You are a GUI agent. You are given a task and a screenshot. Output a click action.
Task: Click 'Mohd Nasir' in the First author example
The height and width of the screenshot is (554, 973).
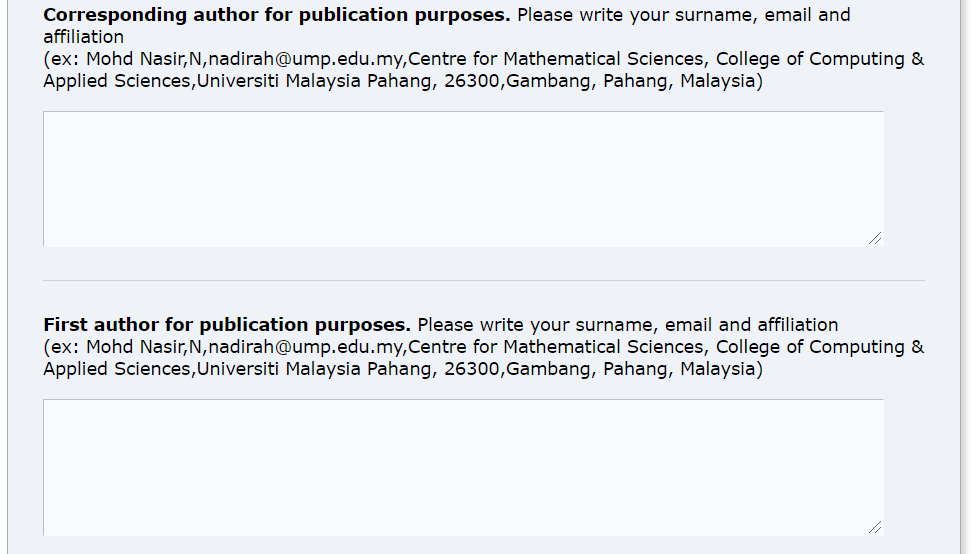click(135, 347)
